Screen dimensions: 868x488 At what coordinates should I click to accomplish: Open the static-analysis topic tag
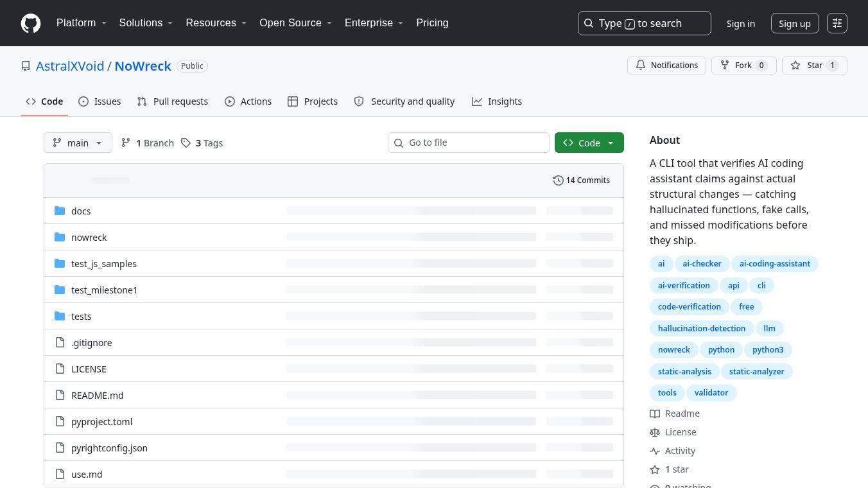tap(684, 371)
